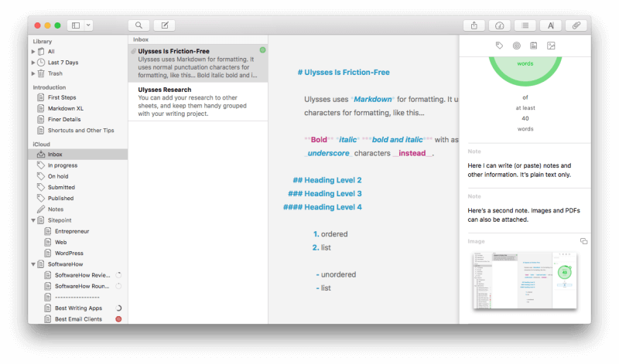619x364 pixels.
Task: Click the red goal indicator for Best Email Clients
Action: pos(118,319)
